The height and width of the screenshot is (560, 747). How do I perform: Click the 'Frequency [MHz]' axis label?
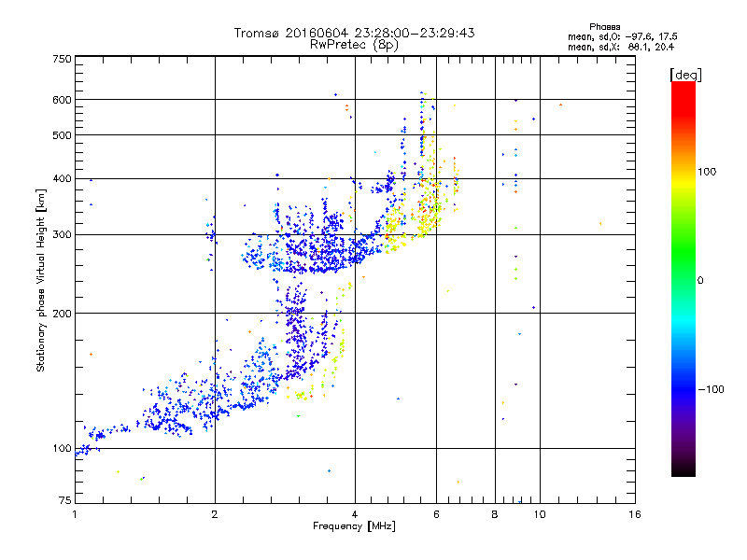tap(354, 526)
